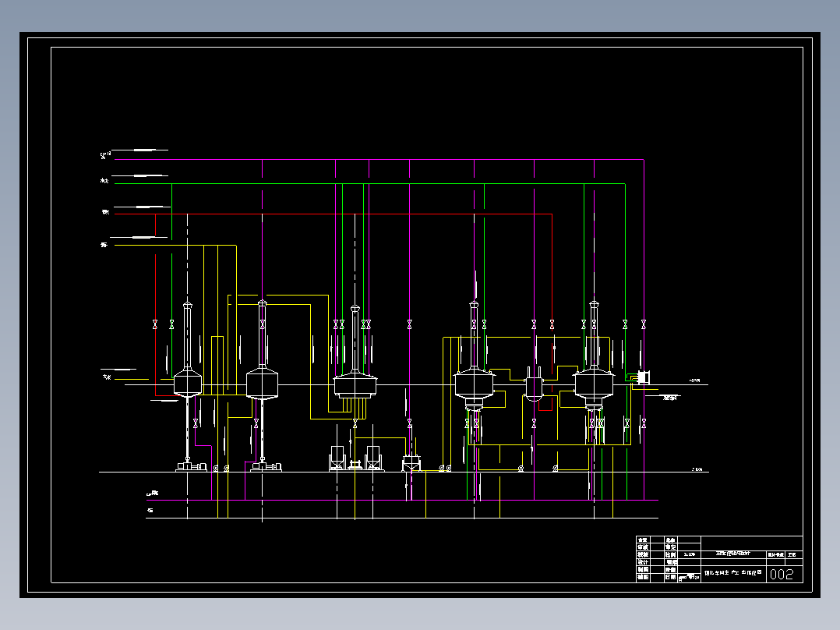Select the third vessel with tube bundle underneath
The width and height of the screenshot is (840, 630).
coord(355,385)
